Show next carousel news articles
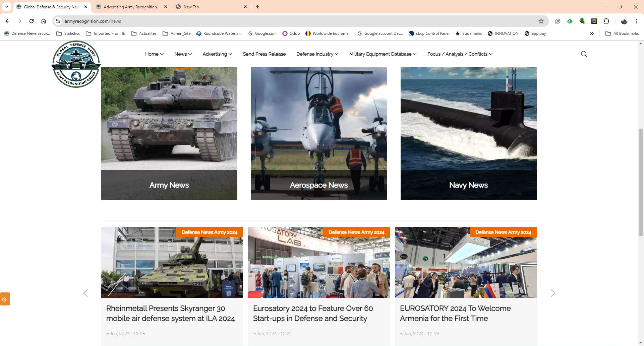644x346 pixels. [x=552, y=293]
